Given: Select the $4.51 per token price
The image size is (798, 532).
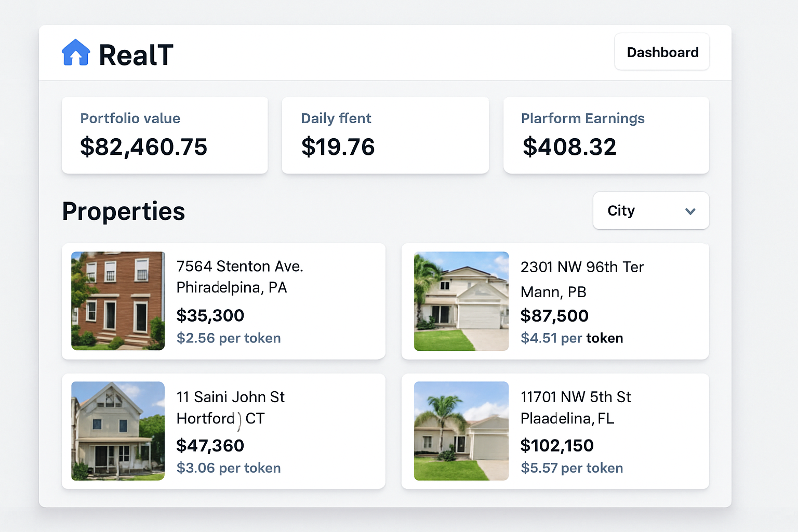Looking at the screenshot, I should (x=571, y=338).
